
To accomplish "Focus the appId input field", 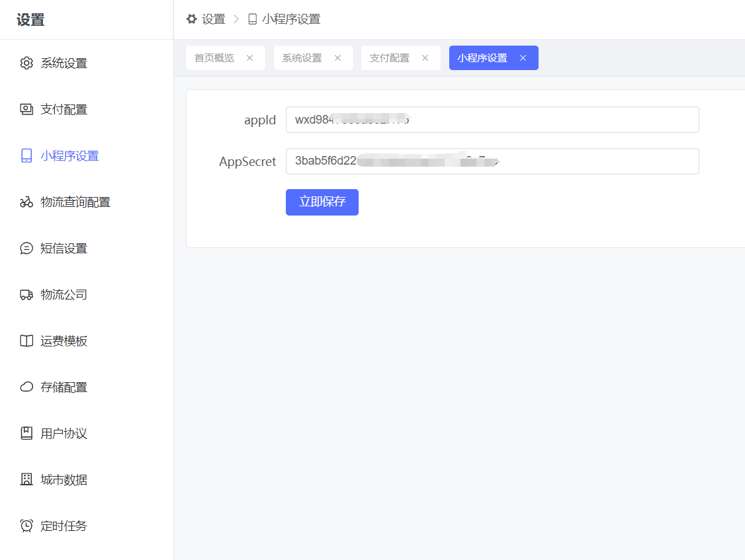I will click(x=492, y=120).
